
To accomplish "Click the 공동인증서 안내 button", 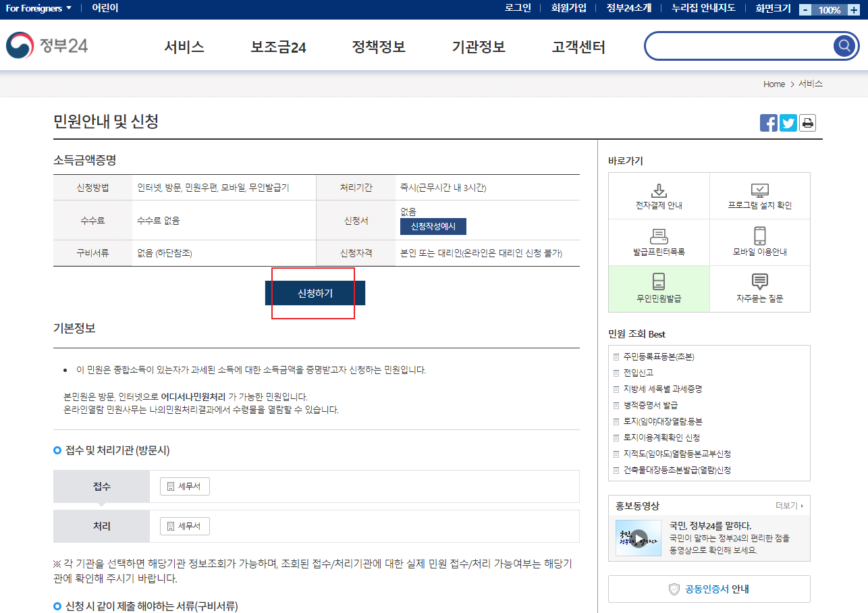I will pyautogui.click(x=709, y=589).
